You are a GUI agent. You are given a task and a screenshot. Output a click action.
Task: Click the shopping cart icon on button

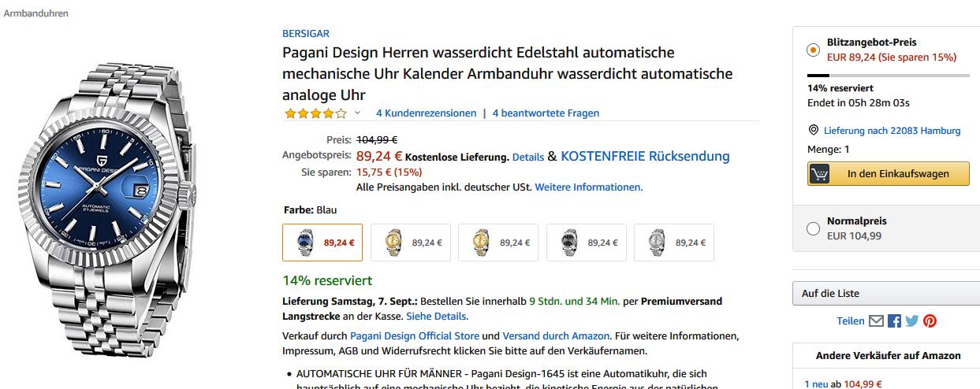pos(820,174)
